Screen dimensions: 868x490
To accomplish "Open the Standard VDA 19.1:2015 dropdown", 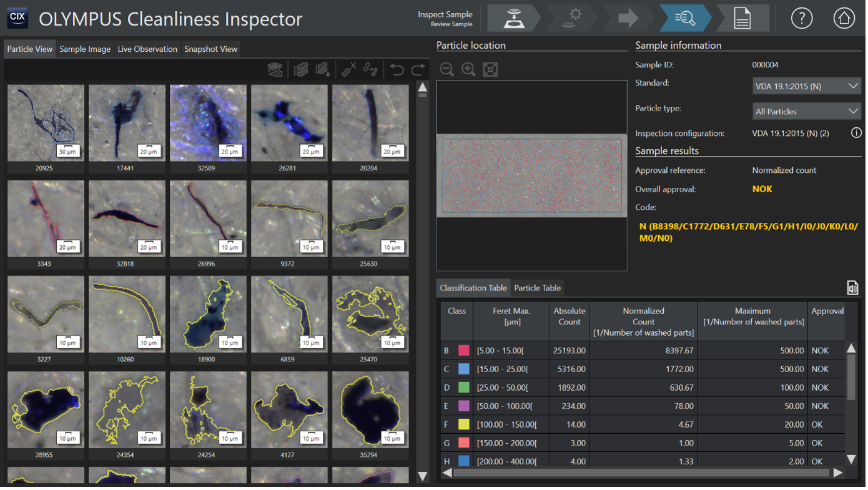I will tap(806, 86).
